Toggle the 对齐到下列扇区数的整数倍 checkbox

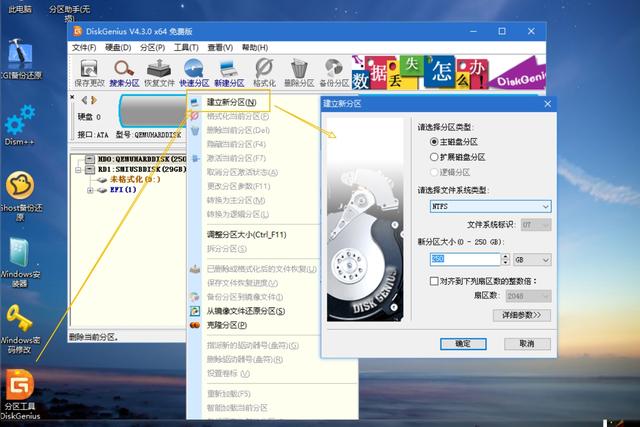coord(434,281)
